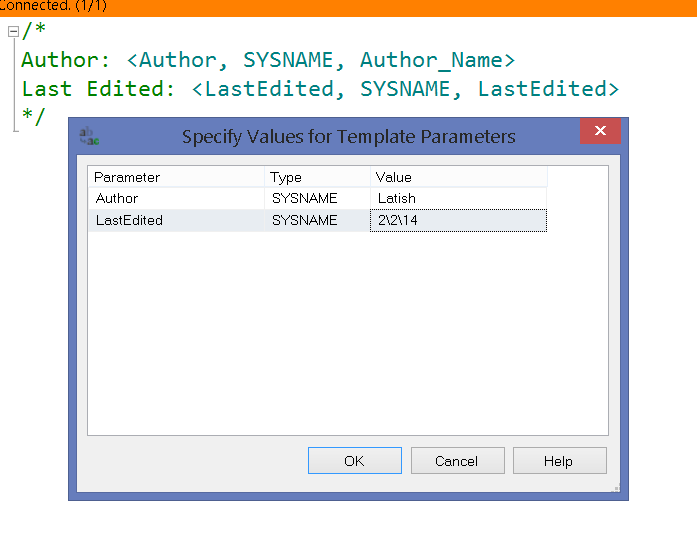This screenshot has height=541, width=697.
Task: Close the Template Parameters dialog
Action: coord(600,131)
